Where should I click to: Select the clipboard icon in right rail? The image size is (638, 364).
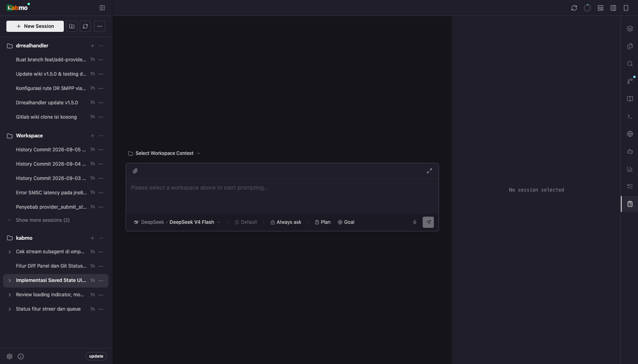[x=630, y=204]
